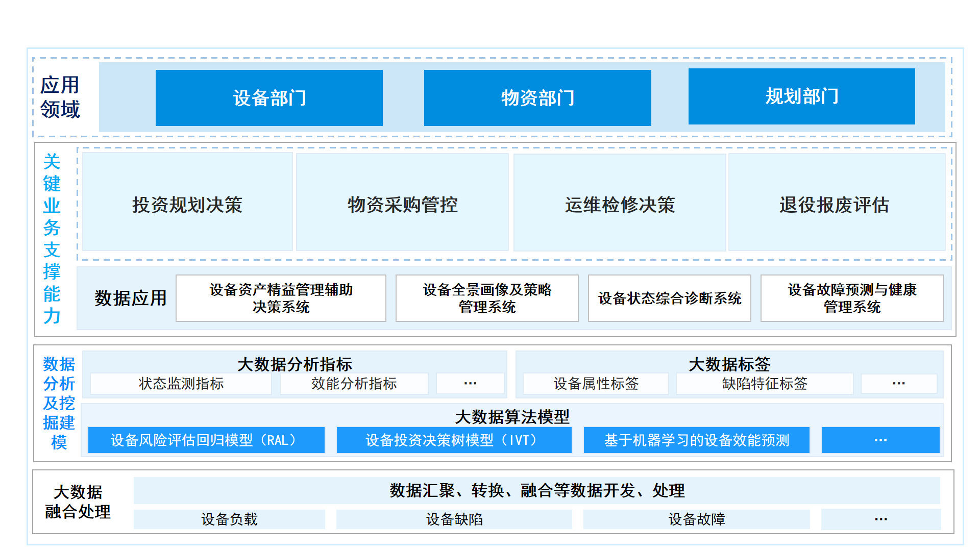
Task: Click the 关键业务支撑能力 vertical label
Action: 52,239
